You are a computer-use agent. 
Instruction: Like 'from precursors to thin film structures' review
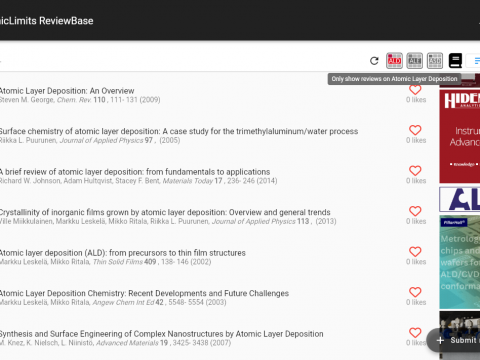pos(415,252)
